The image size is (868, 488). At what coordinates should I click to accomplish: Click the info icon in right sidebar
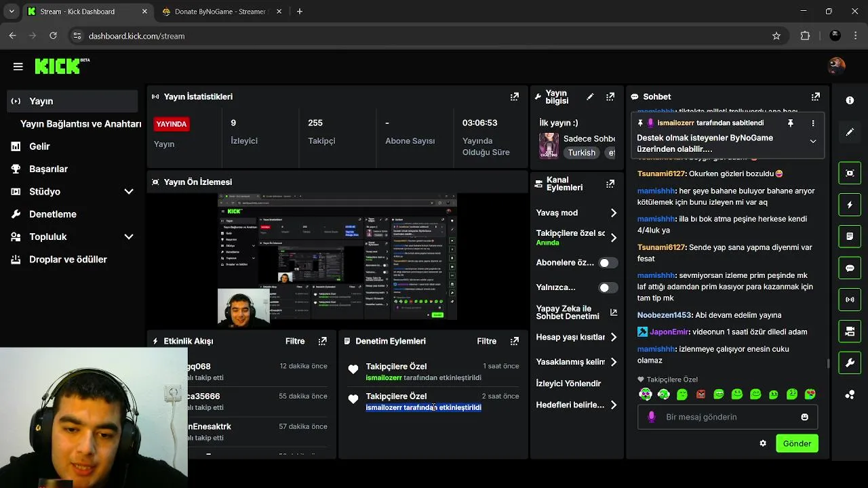click(x=850, y=100)
